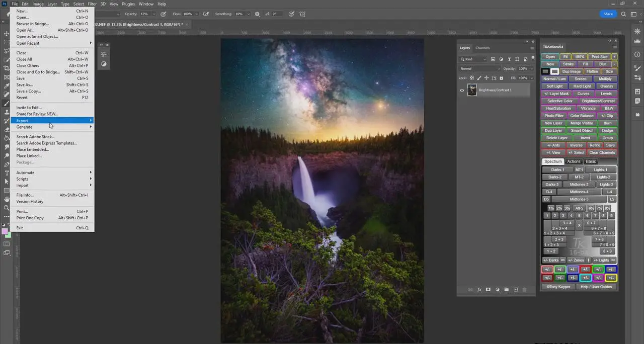Click the foreground color swatch
The height and width of the screenshot is (344, 644).
click(x=5, y=231)
